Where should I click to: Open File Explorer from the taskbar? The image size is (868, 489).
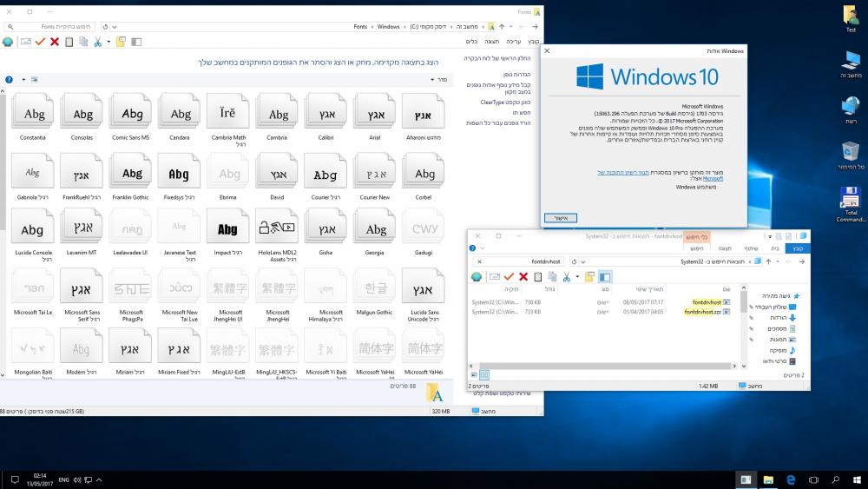(768, 479)
